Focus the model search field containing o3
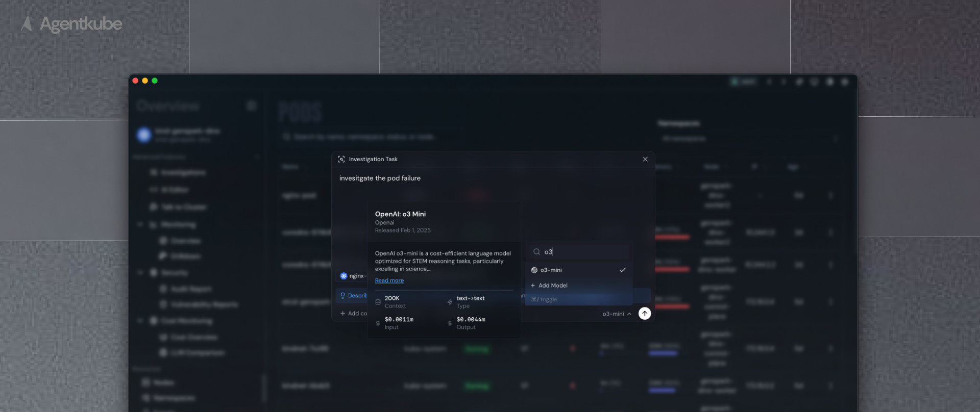 tap(579, 252)
